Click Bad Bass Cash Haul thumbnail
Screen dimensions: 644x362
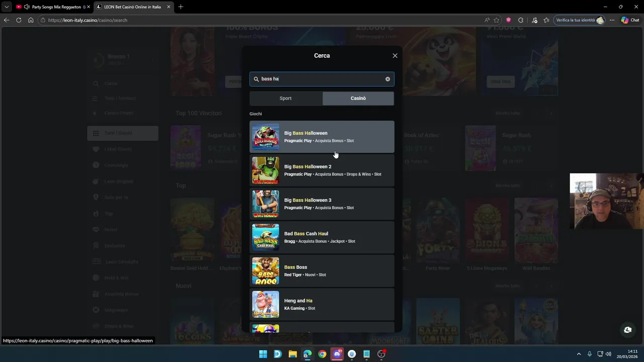(265, 237)
